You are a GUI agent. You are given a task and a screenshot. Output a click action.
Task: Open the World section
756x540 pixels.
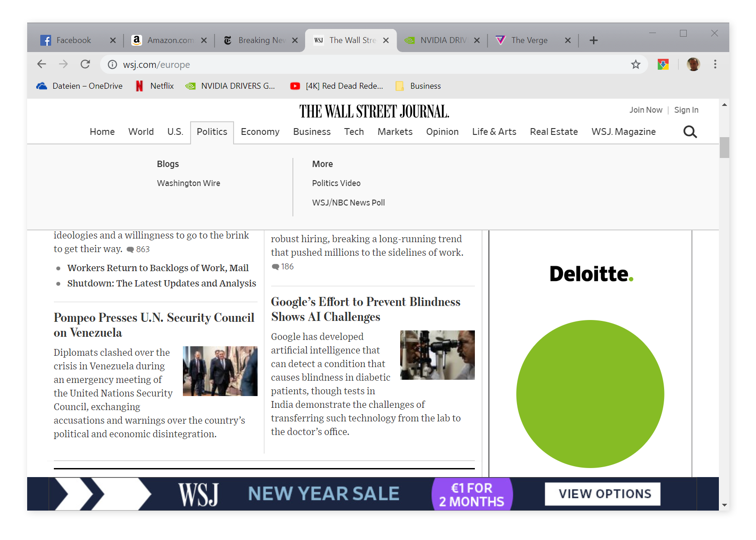pyautogui.click(x=141, y=132)
